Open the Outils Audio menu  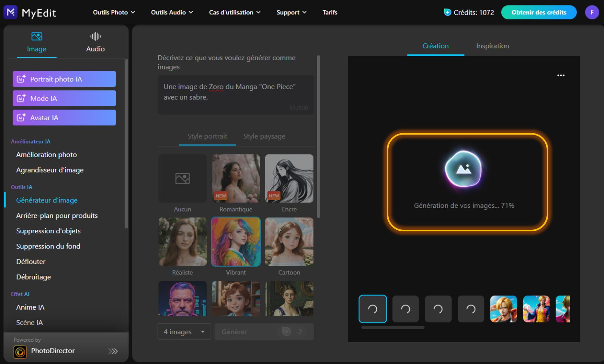pyautogui.click(x=172, y=12)
